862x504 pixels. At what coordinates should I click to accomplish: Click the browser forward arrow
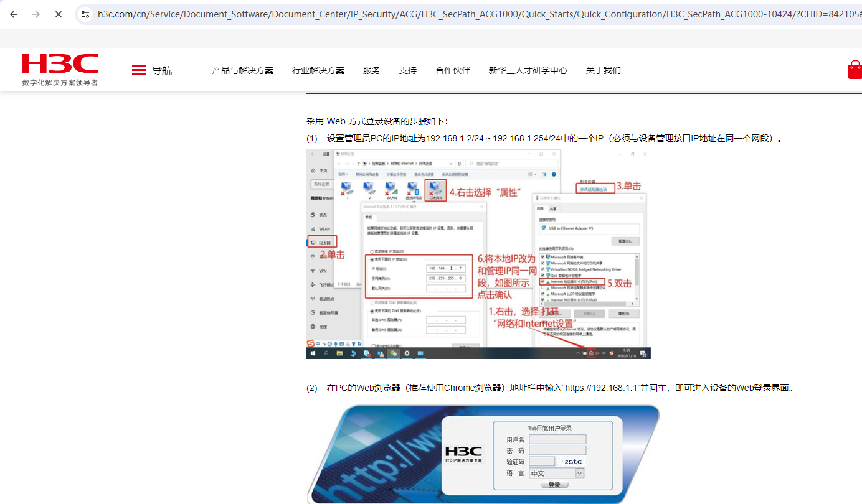click(36, 14)
